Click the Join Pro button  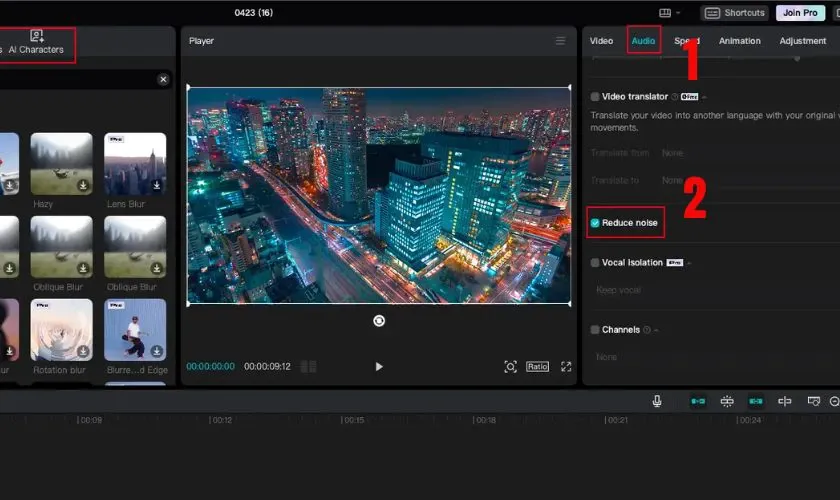800,13
